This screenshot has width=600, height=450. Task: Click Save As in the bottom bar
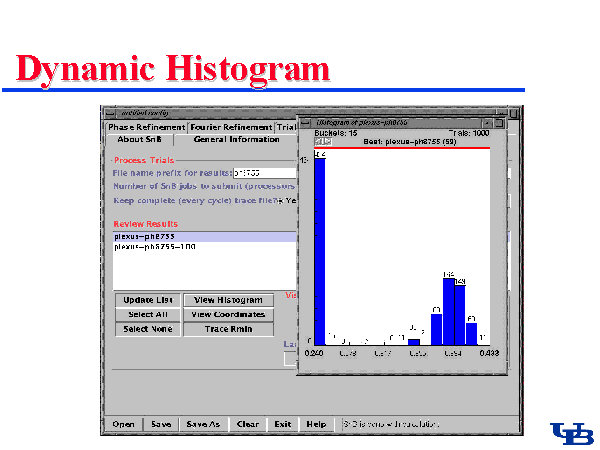204,424
